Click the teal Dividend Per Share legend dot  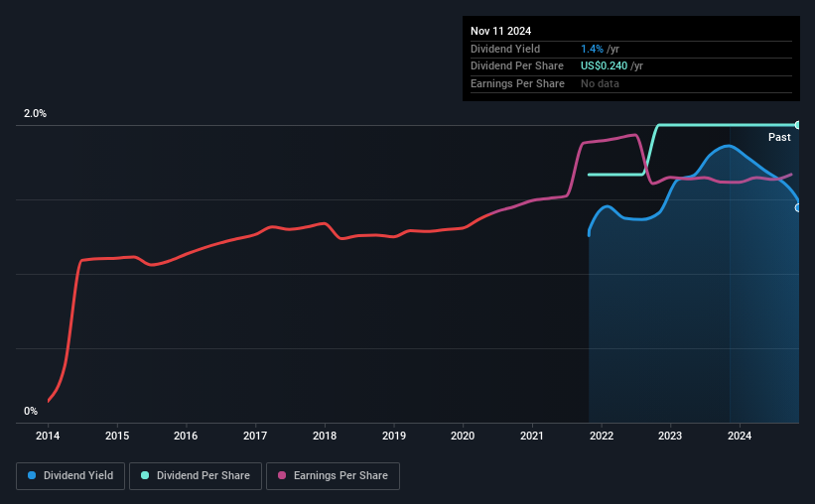pyautogui.click(x=145, y=475)
